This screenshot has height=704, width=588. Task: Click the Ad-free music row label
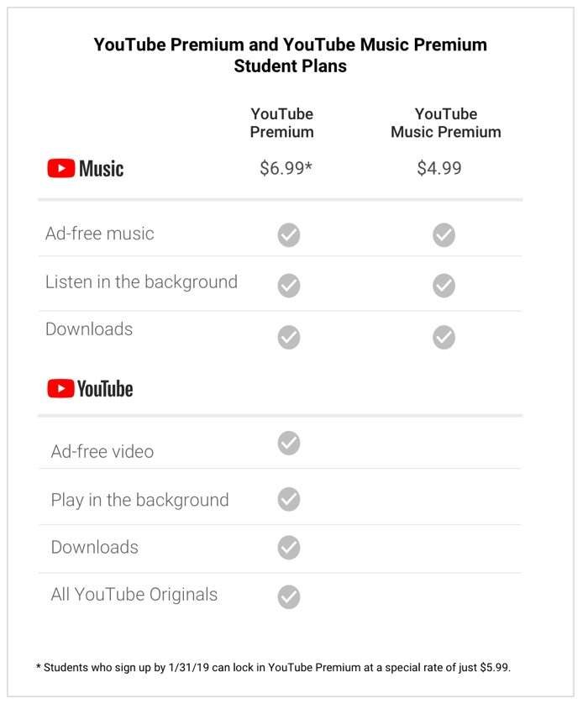click(x=100, y=234)
